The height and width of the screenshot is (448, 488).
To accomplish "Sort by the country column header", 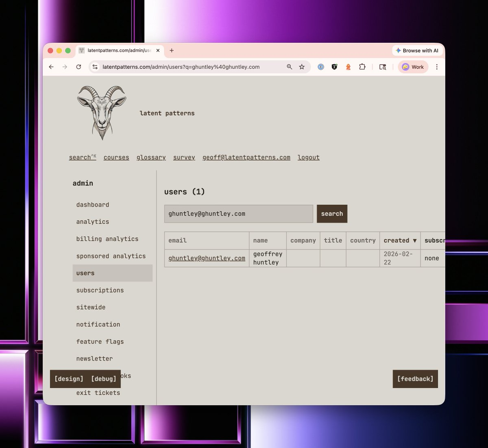I will pos(363,240).
